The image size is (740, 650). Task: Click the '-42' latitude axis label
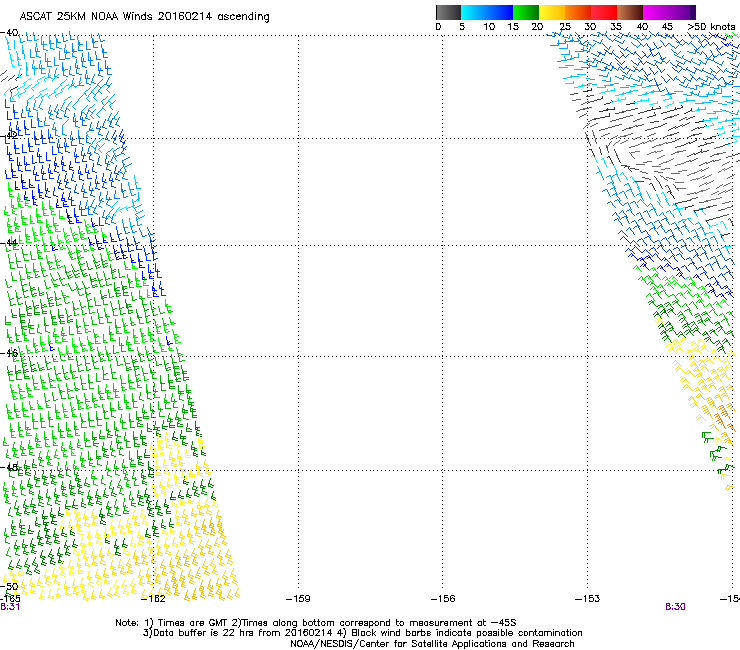[9, 135]
